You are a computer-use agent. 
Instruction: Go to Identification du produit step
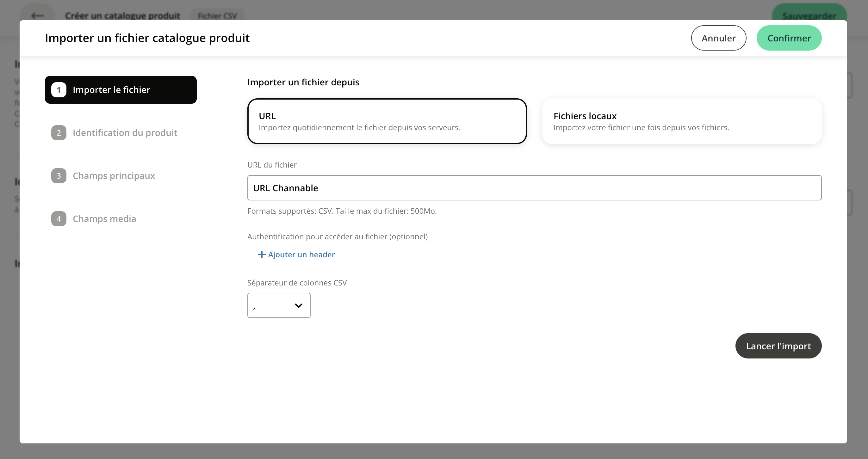[x=125, y=133]
